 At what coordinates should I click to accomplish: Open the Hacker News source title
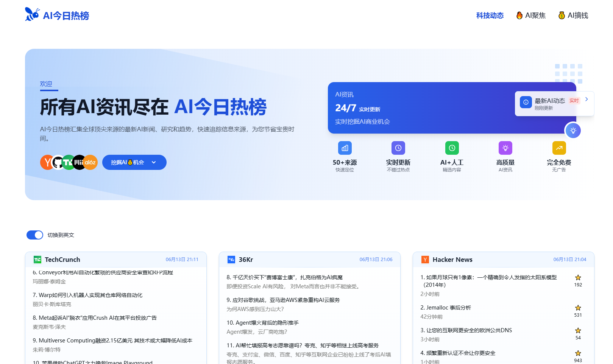click(x=452, y=260)
